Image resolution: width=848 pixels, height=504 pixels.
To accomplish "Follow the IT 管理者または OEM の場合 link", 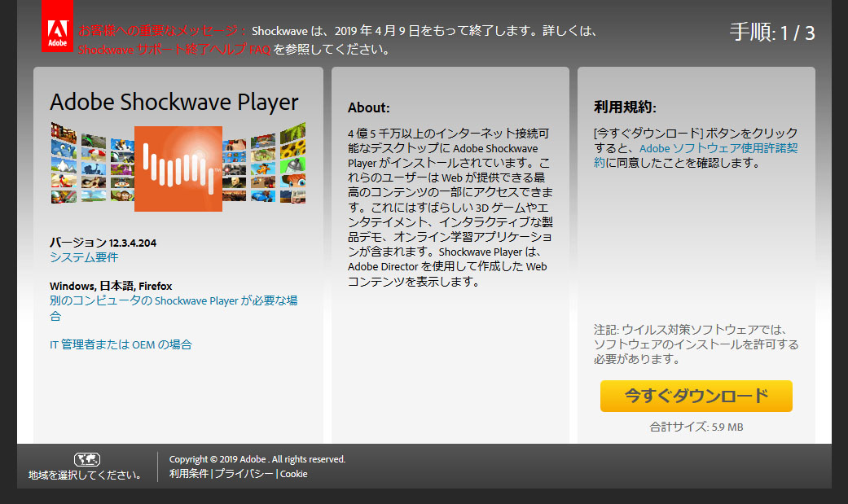I will (121, 344).
